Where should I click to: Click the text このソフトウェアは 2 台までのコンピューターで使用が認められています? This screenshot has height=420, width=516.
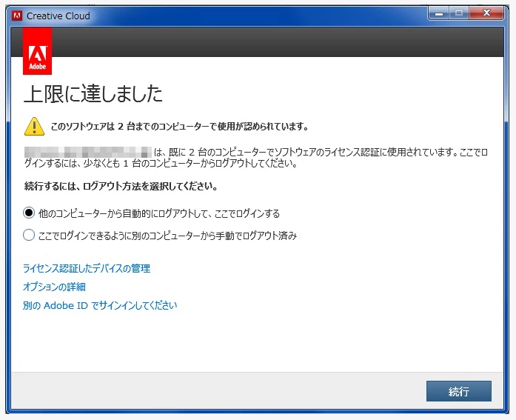[179, 127]
